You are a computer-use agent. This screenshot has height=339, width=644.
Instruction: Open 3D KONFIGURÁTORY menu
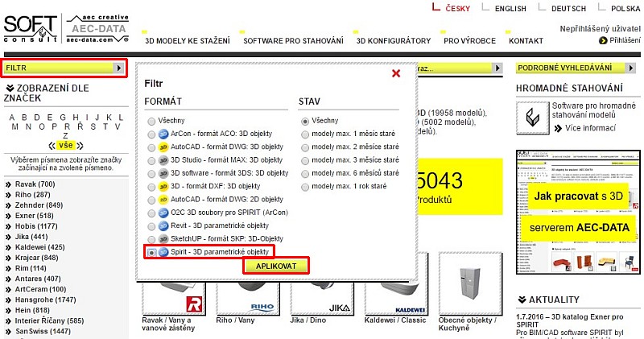394,41
